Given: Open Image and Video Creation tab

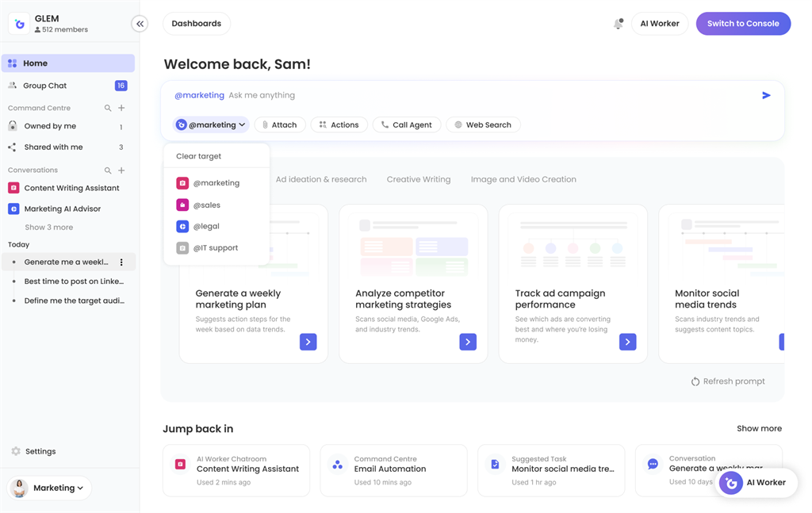Looking at the screenshot, I should point(523,180).
